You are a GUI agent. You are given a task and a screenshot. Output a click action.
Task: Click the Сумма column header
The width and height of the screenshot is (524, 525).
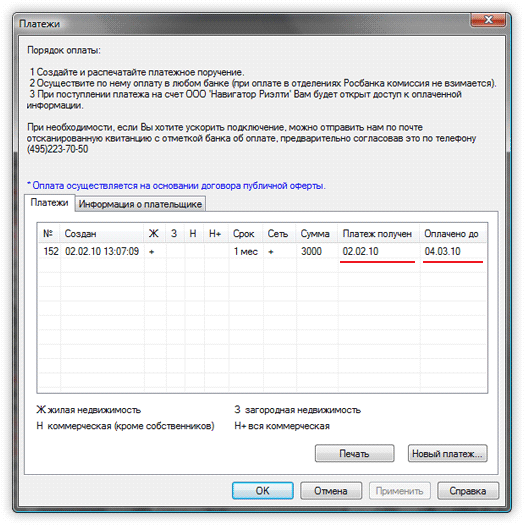[316, 233]
